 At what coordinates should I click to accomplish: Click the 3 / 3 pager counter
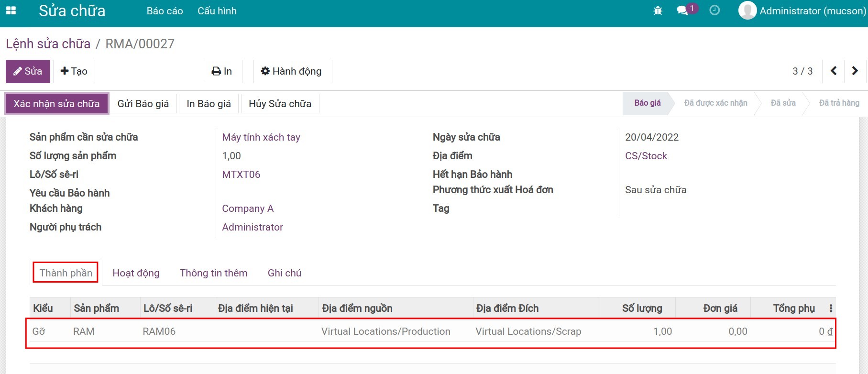point(802,71)
